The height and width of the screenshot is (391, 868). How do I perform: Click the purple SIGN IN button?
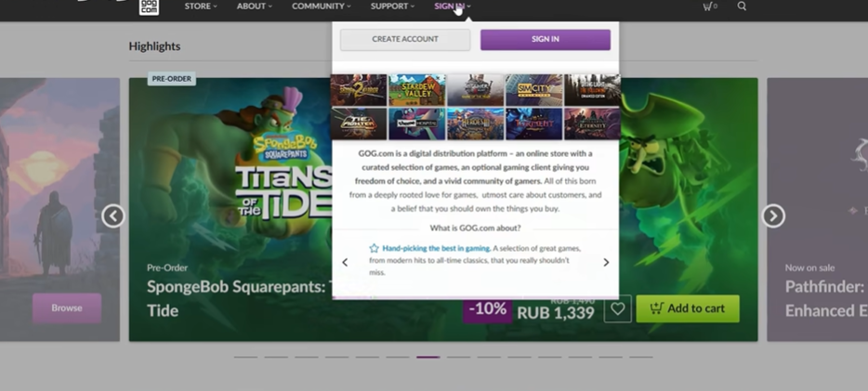[546, 39]
